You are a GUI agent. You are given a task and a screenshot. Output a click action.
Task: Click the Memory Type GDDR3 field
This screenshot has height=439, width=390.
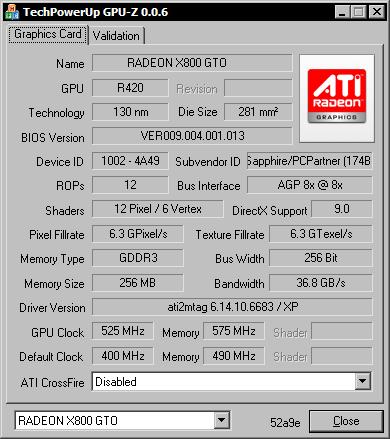(138, 258)
